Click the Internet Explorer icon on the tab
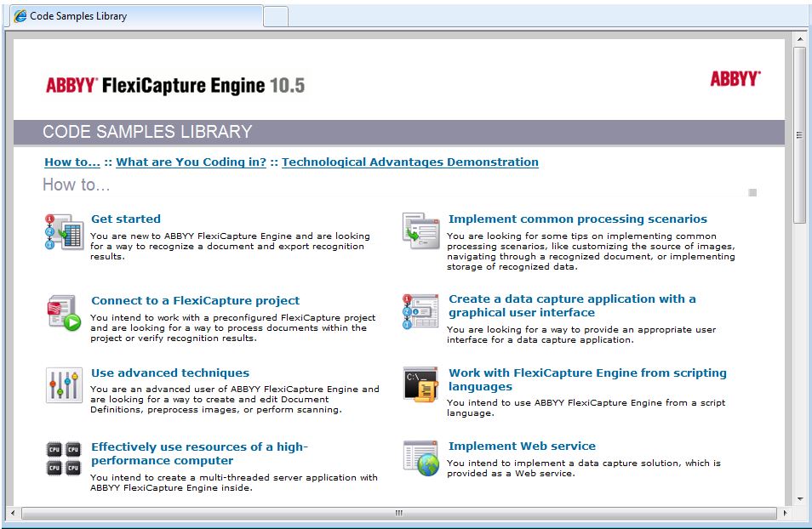The width and height of the screenshot is (812, 529). (x=20, y=16)
